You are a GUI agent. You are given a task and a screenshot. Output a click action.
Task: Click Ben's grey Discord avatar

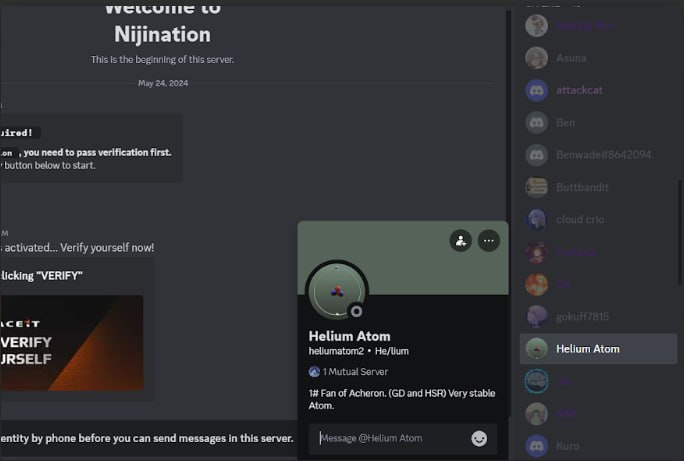point(536,123)
